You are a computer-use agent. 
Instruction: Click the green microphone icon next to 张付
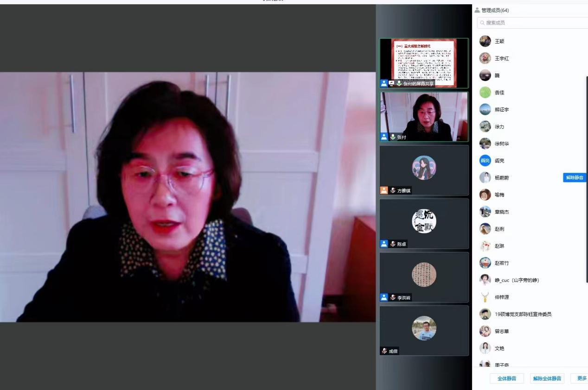[x=393, y=137]
